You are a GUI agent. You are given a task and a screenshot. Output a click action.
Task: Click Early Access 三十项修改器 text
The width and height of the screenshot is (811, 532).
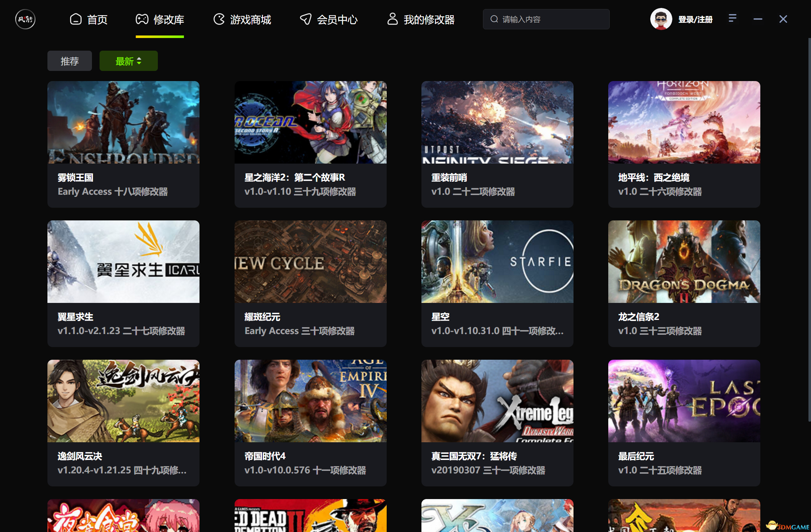[x=299, y=331]
